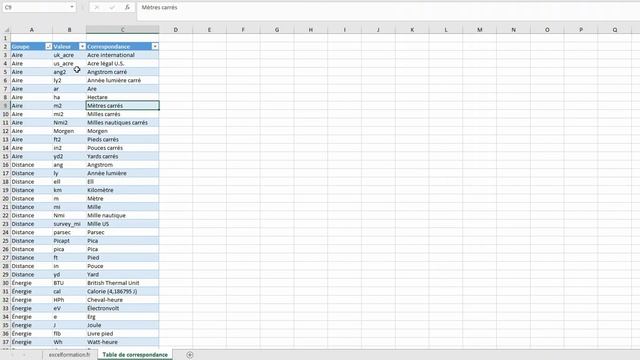This screenshot has width=640, height=360.
Task: Select row 16 header
Action: pyautogui.click(x=5, y=165)
